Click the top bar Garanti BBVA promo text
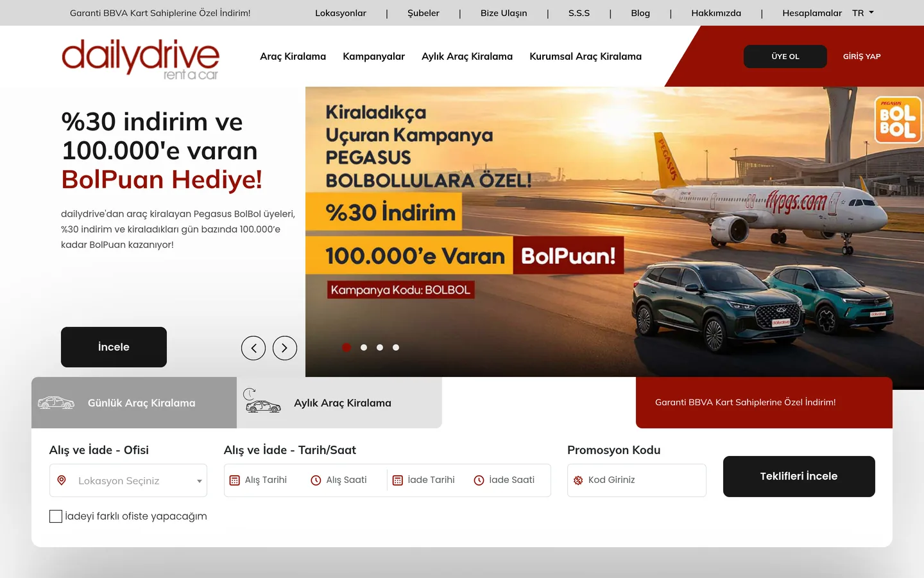924x578 pixels. [160, 13]
